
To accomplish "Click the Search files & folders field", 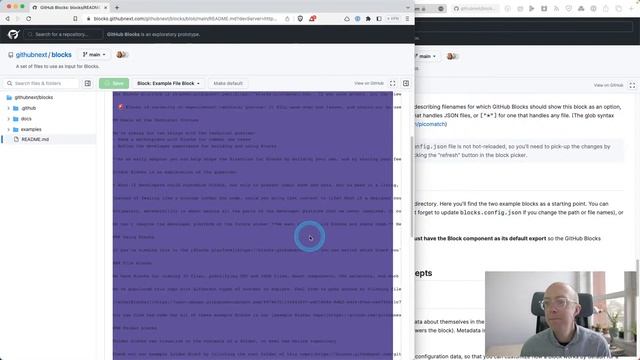I will [x=41, y=83].
